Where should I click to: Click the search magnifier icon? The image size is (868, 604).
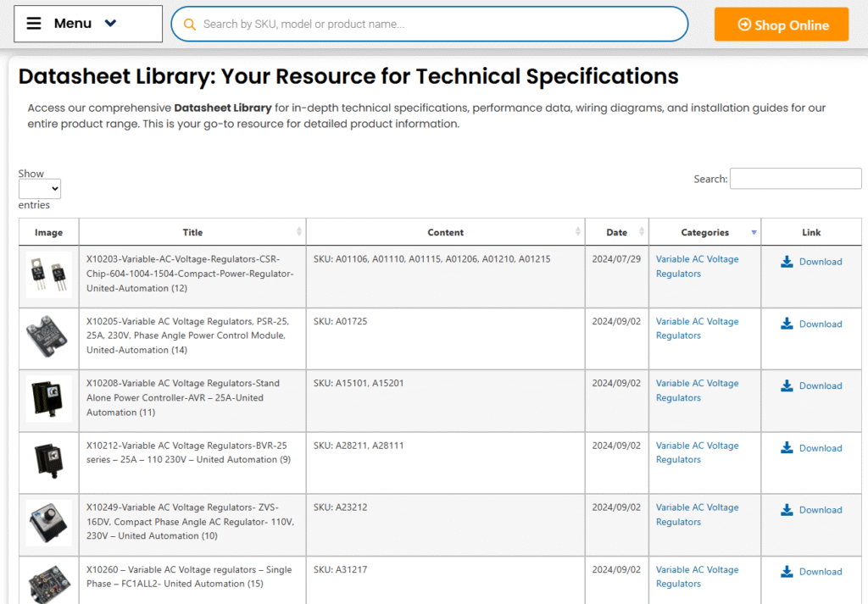pos(190,25)
